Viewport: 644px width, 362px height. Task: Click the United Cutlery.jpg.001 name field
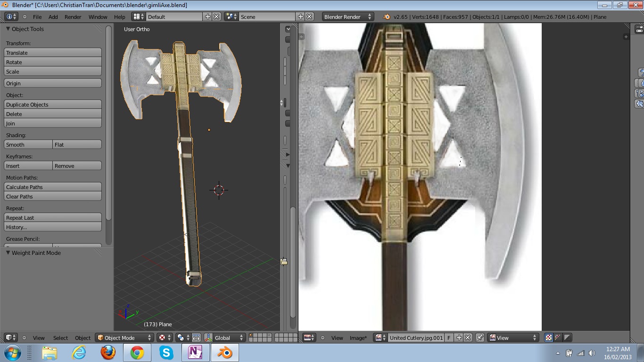pyautogui.click(x=416, y=337)
